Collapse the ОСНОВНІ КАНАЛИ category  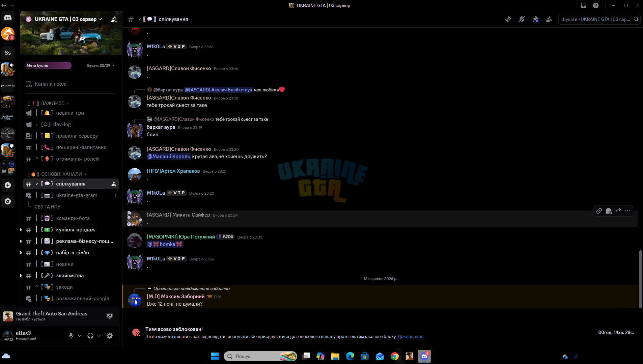(x=57, y=174)
